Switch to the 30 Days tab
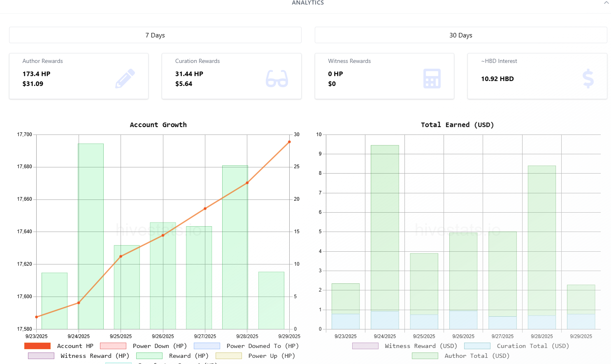The image size is (611, 364). click(460, 35)
